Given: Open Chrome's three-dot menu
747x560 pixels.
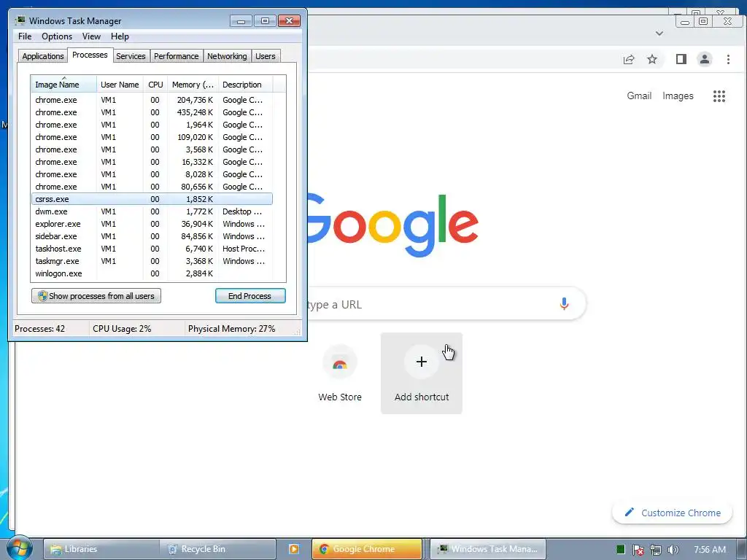Looking at the screenshot, I should pos(728,59).
